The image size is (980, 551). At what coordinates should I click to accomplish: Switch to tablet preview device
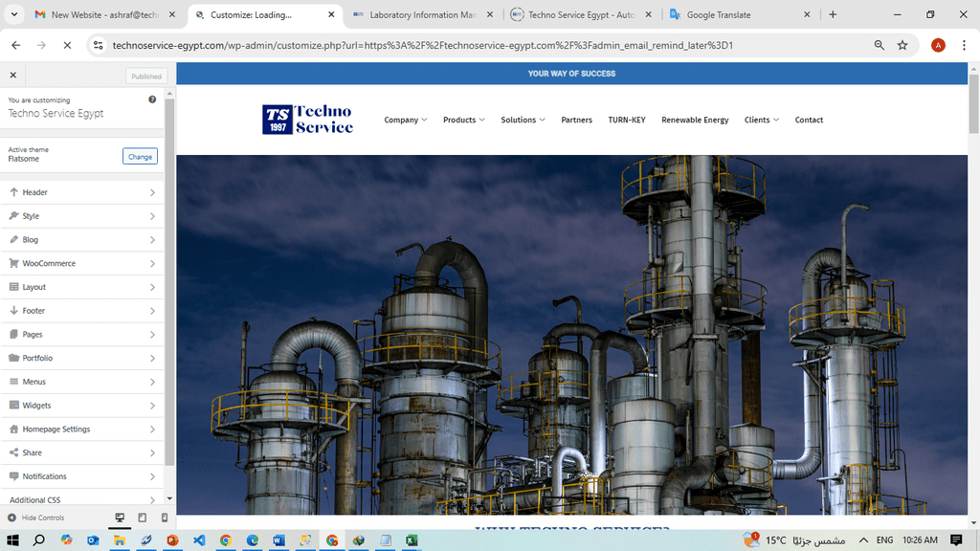(x=142, y=518)
